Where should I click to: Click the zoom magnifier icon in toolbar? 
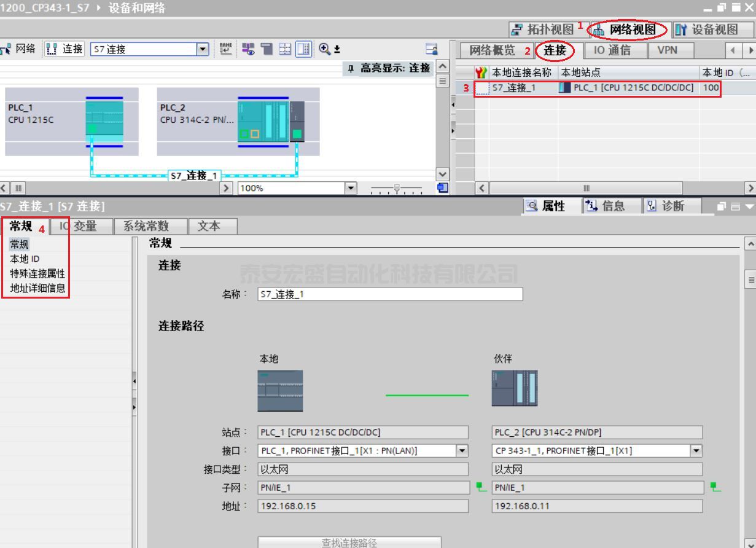click(324, 49)
